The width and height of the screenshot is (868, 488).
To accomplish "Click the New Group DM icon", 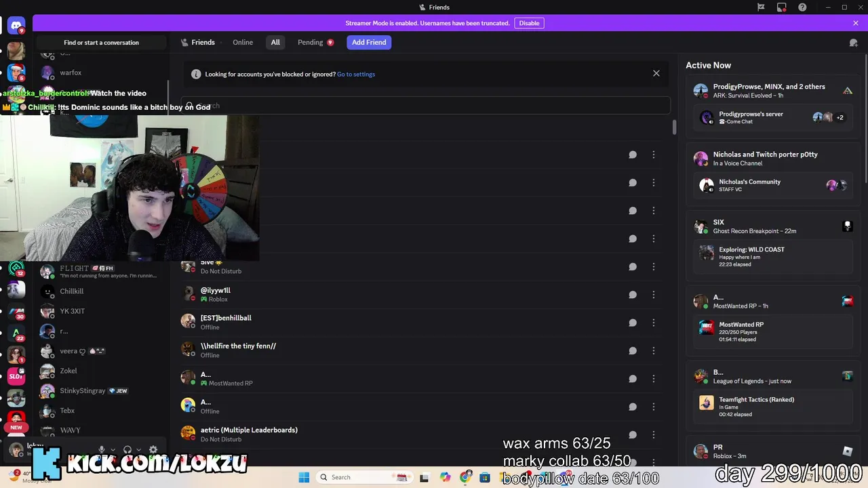I will pos(853,42).
